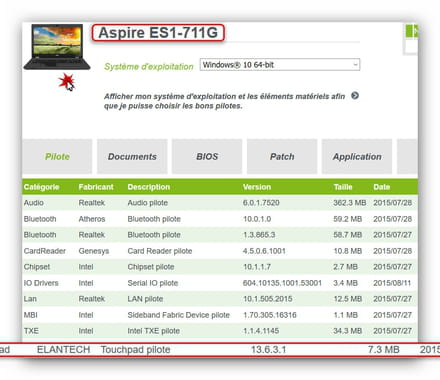440x380 pixels.
Task: Open the Application tab
Action: [x=357, y=157]
